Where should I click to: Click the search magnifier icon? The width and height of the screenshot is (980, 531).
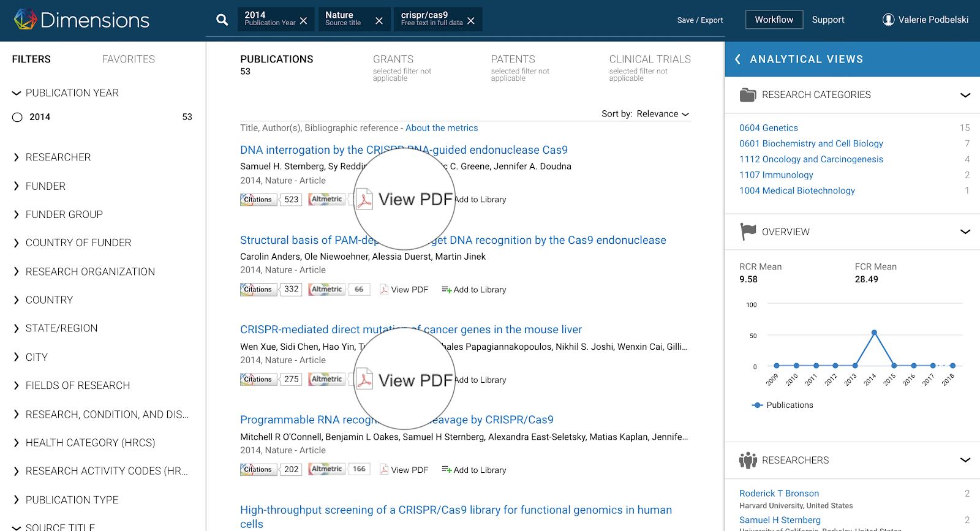222,20
